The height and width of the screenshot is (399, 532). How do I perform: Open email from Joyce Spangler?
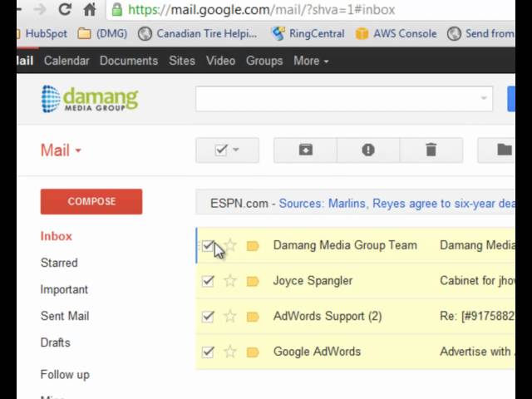(x=313, y=281)
